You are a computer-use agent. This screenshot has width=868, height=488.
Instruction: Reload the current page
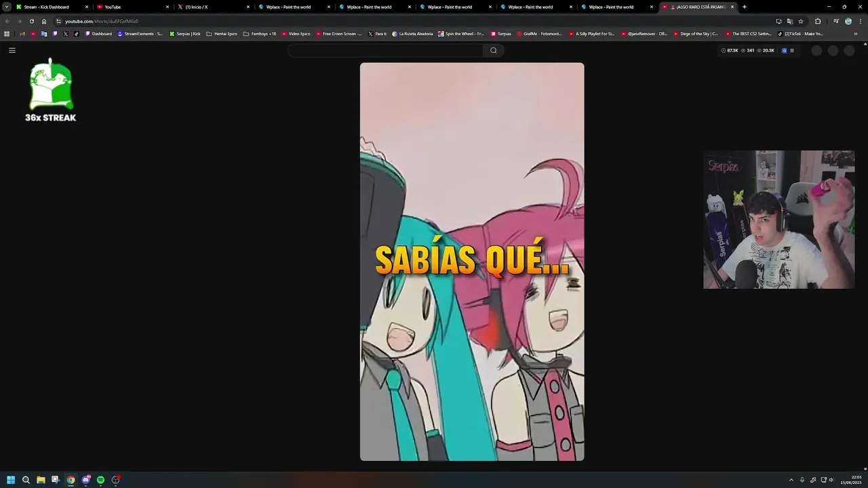31,21
